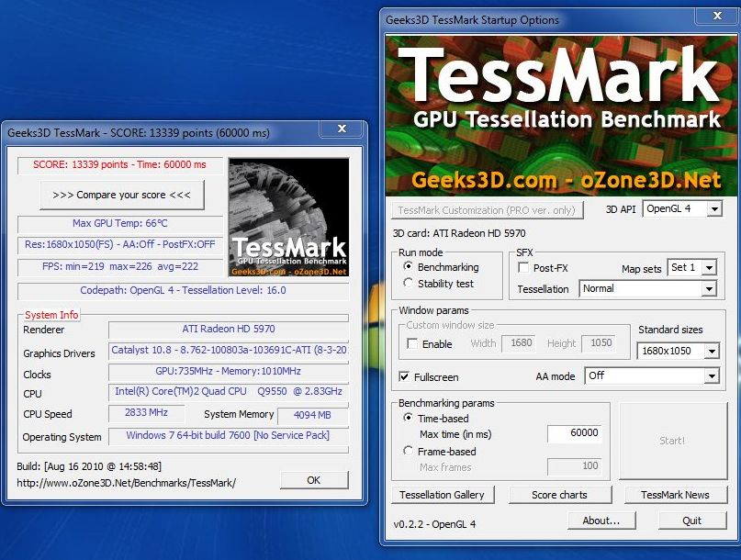741x560 pixels.
Task: Open TessMark News
Action: 675,495
